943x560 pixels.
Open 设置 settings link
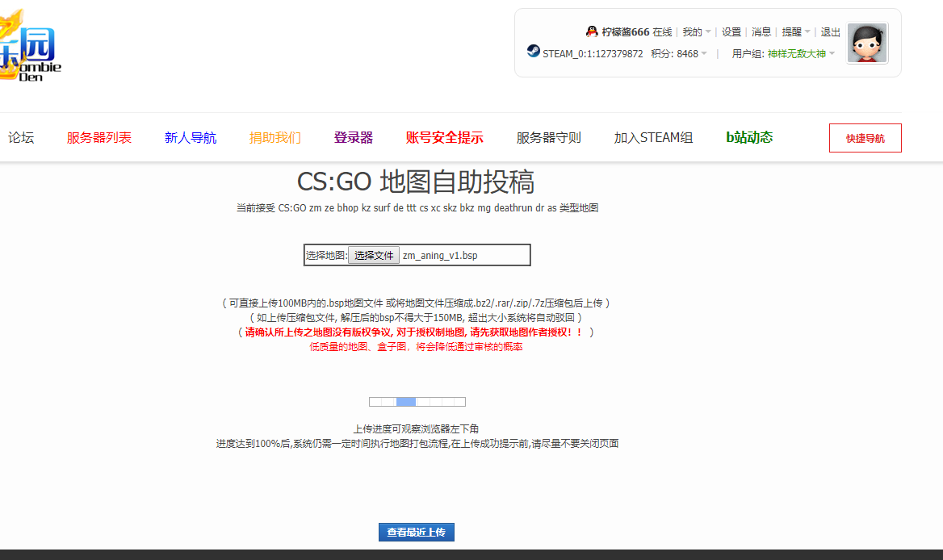coord(731,32)
